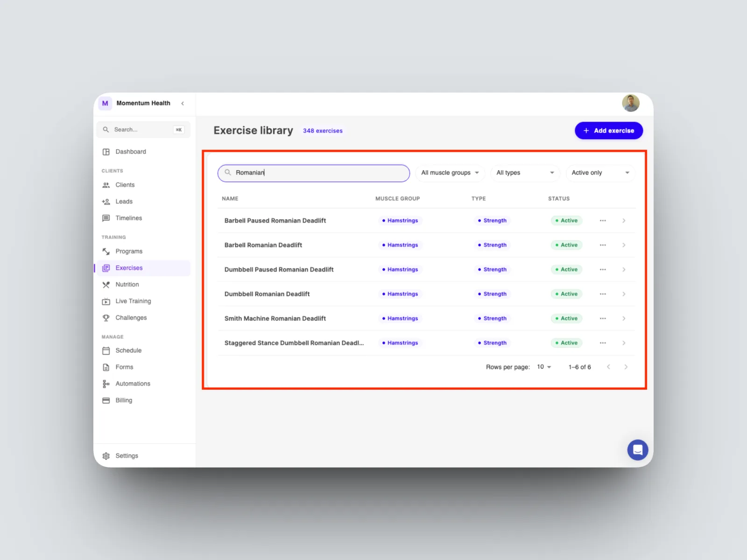Open the Leads section

(144, 202)
